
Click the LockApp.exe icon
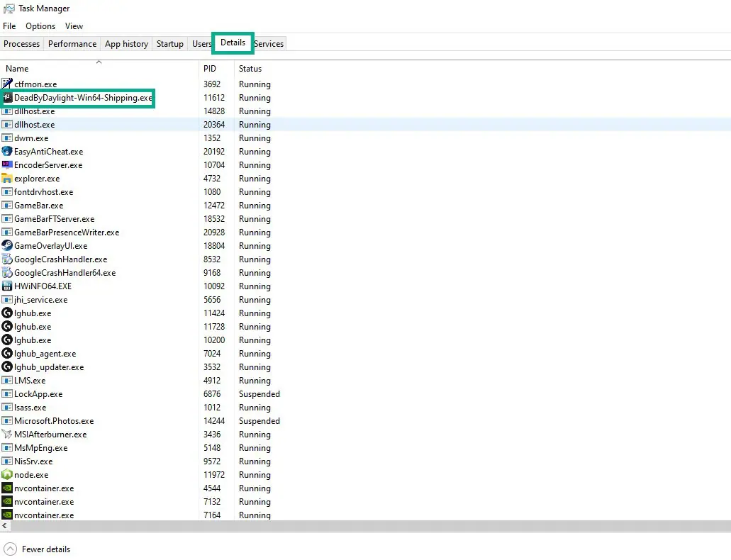[x=7, y=394]
